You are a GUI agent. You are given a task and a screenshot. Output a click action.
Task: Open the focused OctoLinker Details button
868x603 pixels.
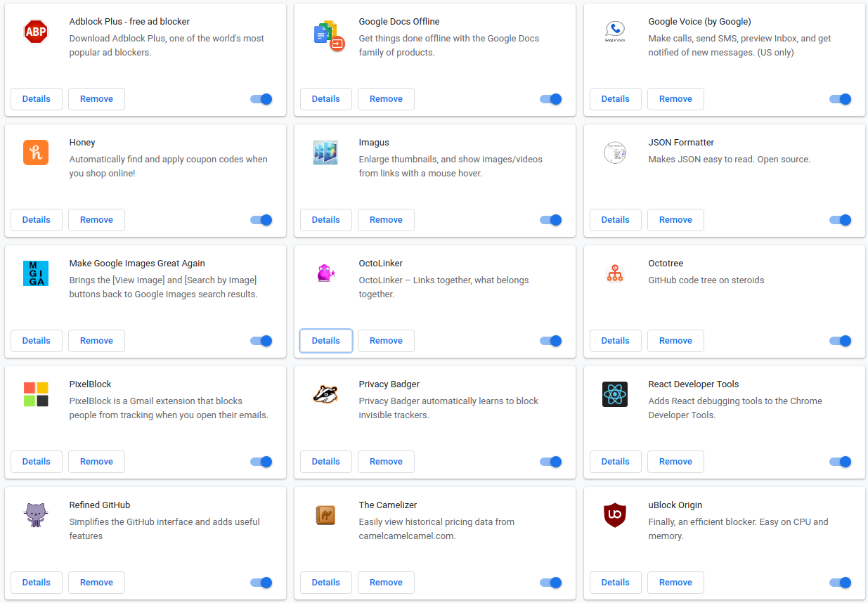click(326, 341)
